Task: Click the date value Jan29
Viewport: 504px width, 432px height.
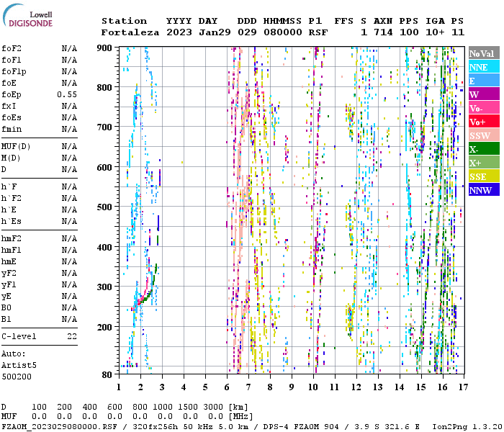Action: click(215, 32)
